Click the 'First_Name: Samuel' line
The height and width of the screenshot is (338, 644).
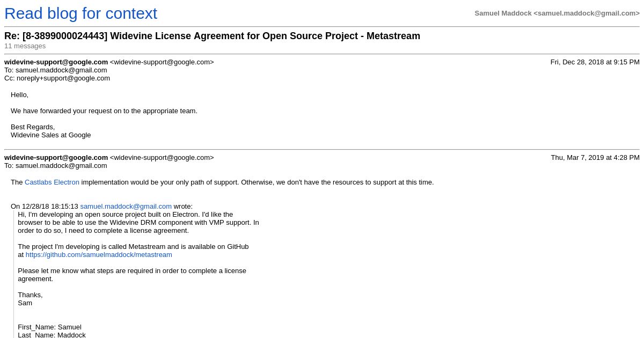49,327
